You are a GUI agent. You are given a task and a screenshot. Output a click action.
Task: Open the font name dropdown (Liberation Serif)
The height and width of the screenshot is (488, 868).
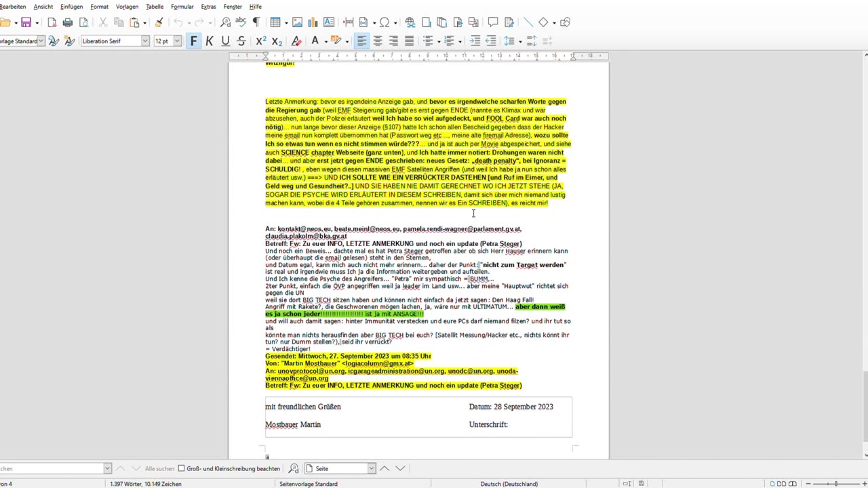pos(145,41)
